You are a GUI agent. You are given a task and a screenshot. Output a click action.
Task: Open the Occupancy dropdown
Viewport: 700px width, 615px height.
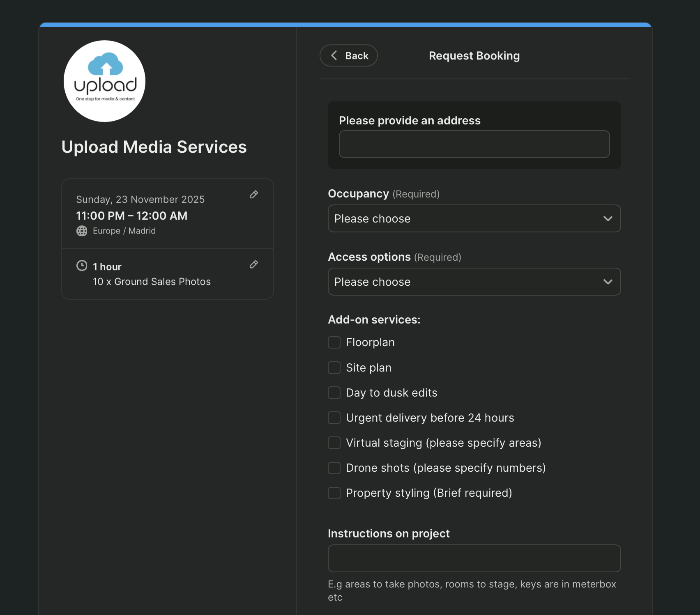tap(474, 218)
